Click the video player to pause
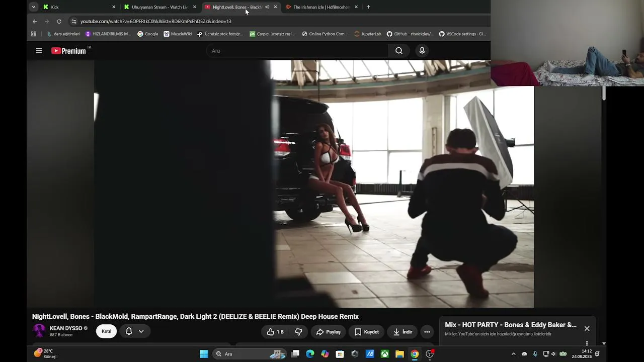 [314, 184]
